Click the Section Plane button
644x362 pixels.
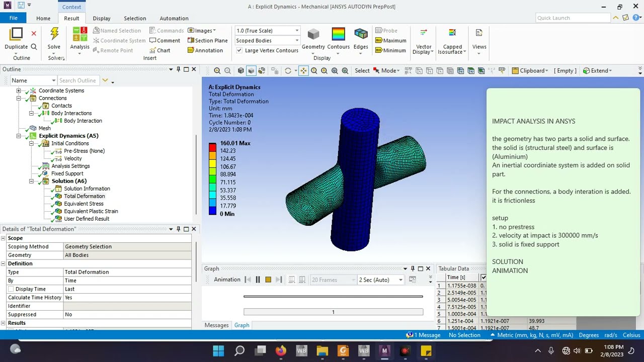coord(207,41)
